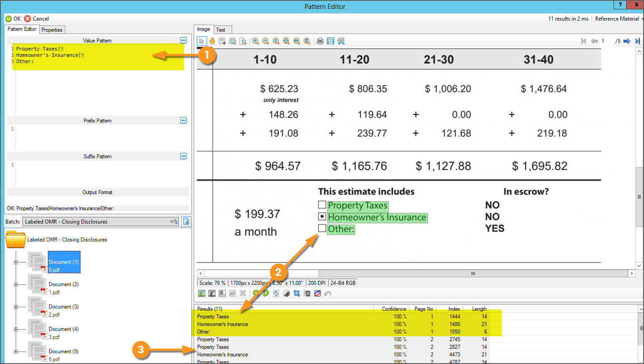Go to next page blue arrow
644x364 pixels.
[627, 41]
